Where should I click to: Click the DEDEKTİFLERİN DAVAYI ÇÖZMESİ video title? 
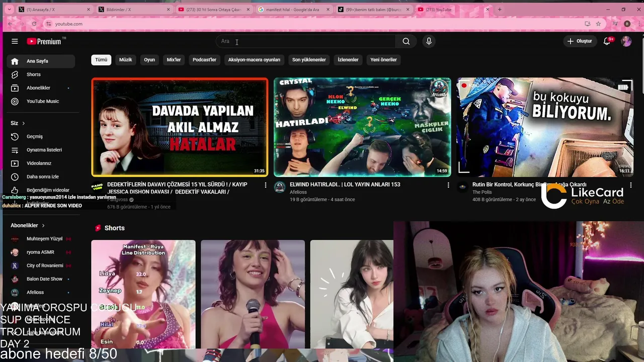pos(177,188)
